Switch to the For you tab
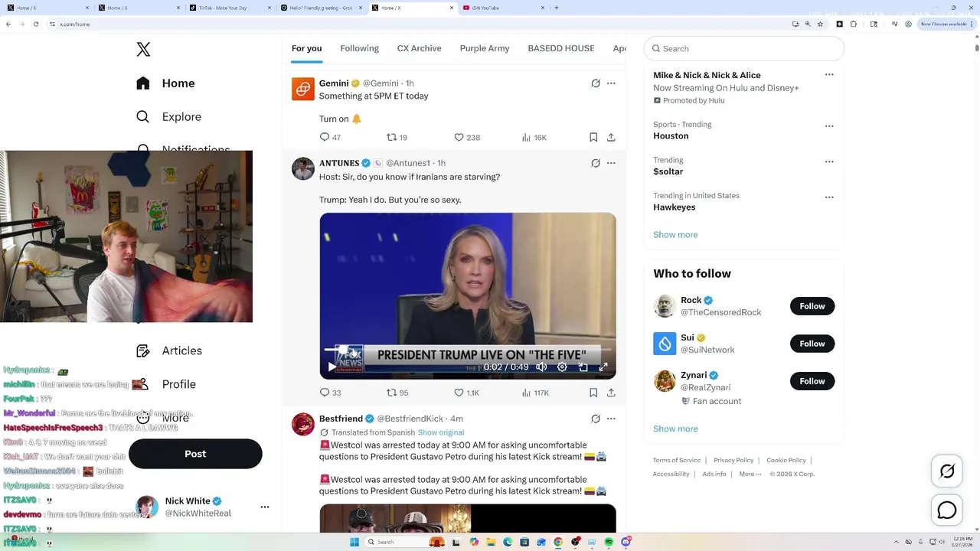Image resolution: width=980 pixels, height=551 pixels. (x=306, y=48)
